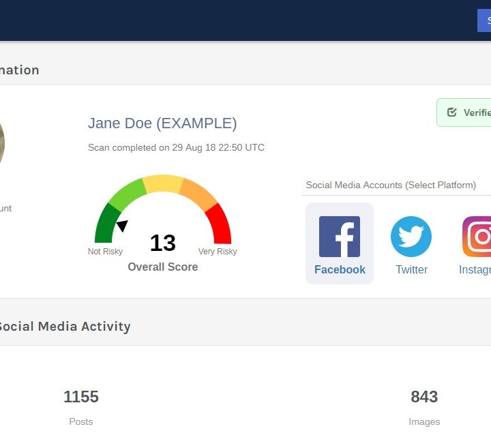491x448 pixels.
Task: Select the Facebook platform icon
Action: (340, 237)
